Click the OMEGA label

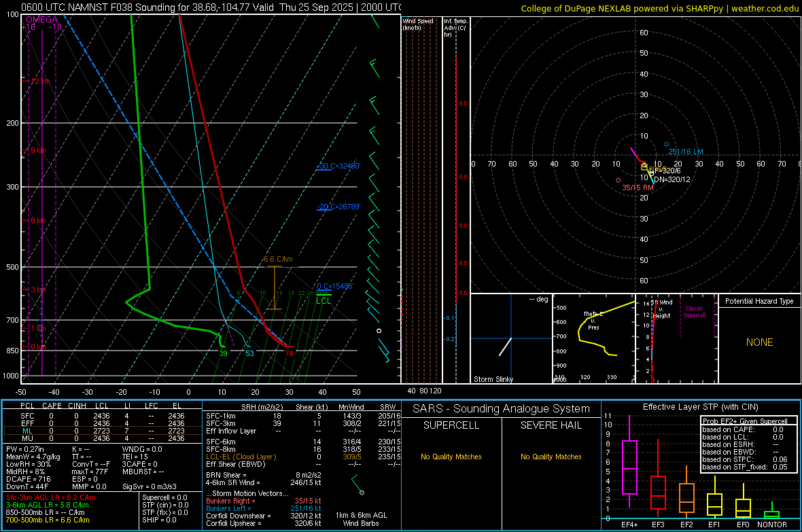click(x=41, y=20)
